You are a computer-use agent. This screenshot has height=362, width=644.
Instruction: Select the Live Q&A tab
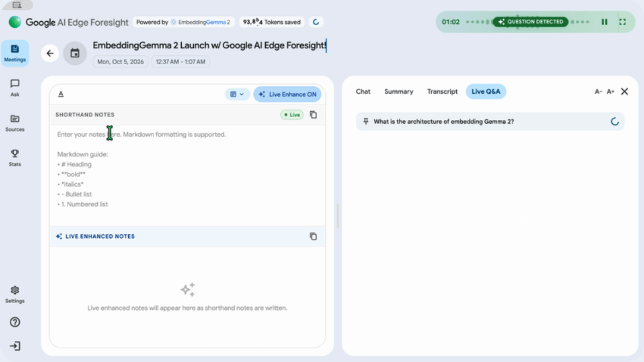(486, 92)
